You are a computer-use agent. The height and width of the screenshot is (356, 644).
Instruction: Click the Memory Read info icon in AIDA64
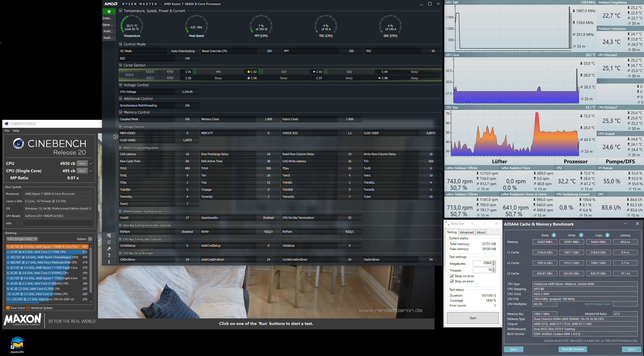554,235
